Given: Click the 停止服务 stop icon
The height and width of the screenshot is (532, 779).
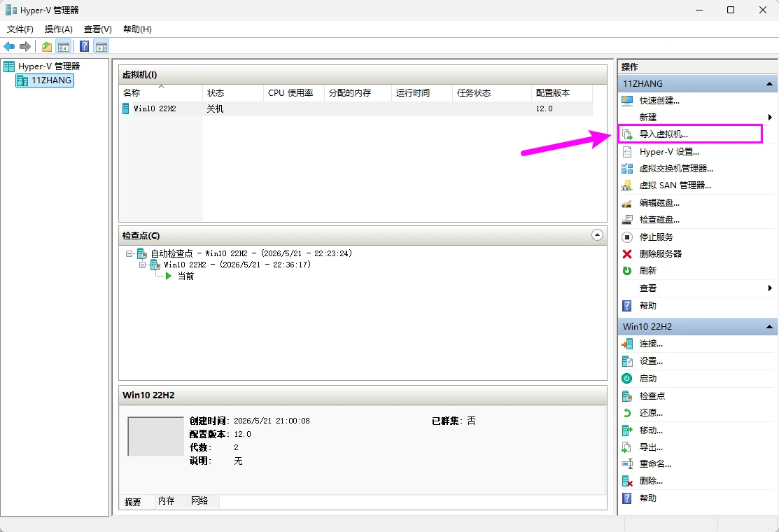Looking at the screenshot, I should (x=627, y=237).
